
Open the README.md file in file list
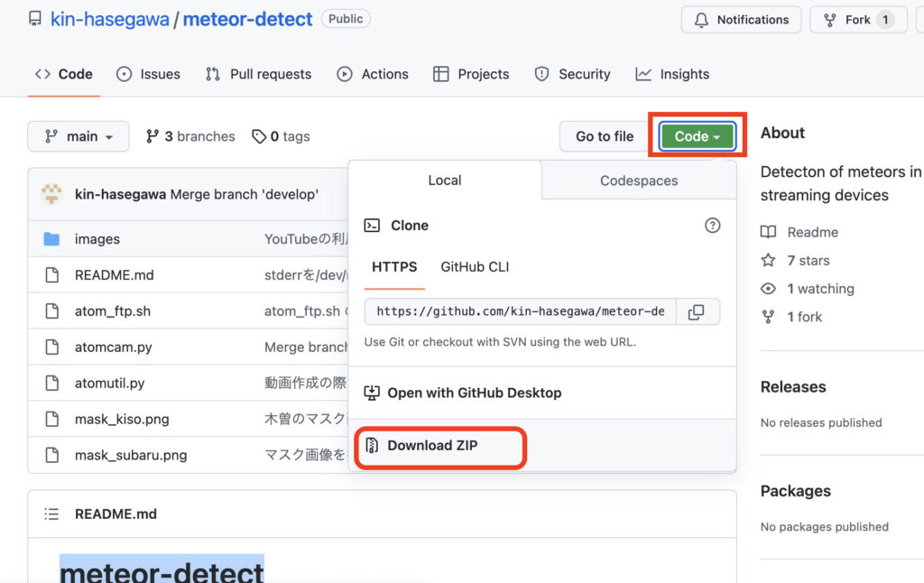point(115,275)
